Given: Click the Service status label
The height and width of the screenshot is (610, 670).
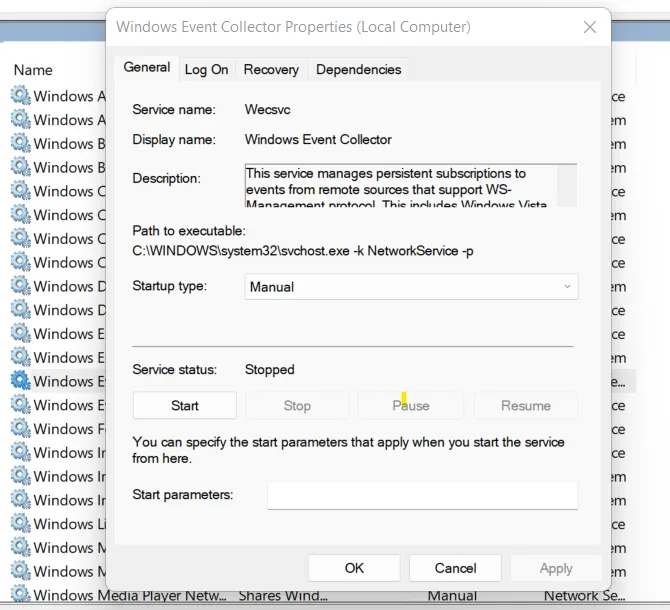Looking at the screenshot, I should point(175,370).
